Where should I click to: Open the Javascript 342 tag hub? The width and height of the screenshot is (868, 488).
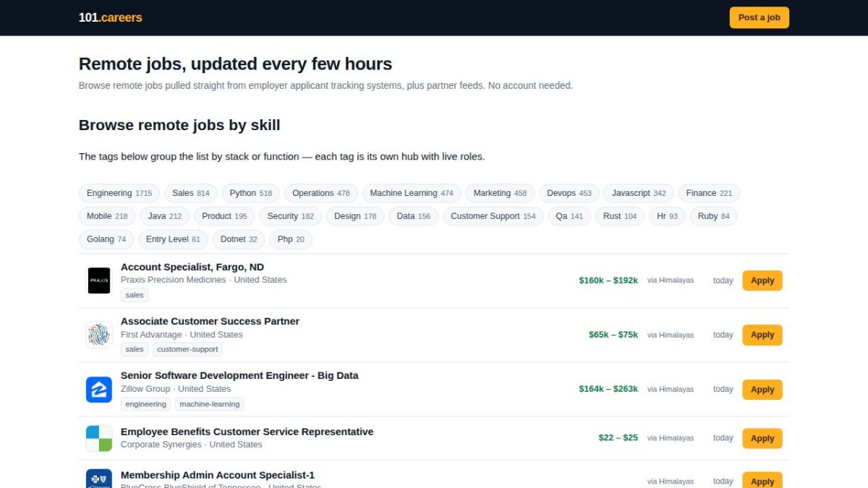(639, 193)
